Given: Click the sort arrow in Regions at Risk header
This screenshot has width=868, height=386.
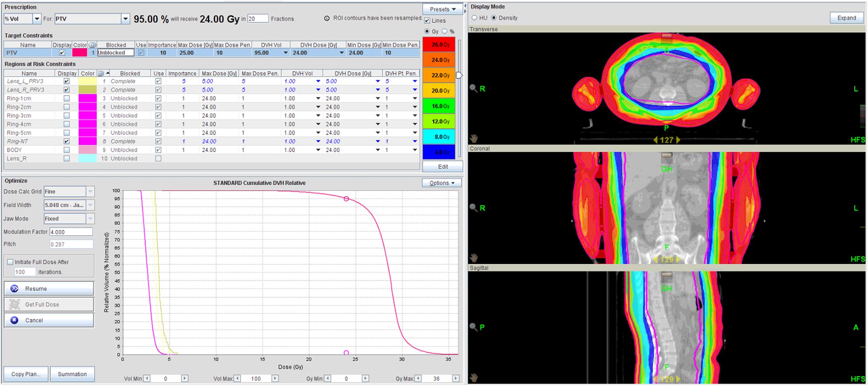Looking at the screenshot, I should (x=108, y=73).
